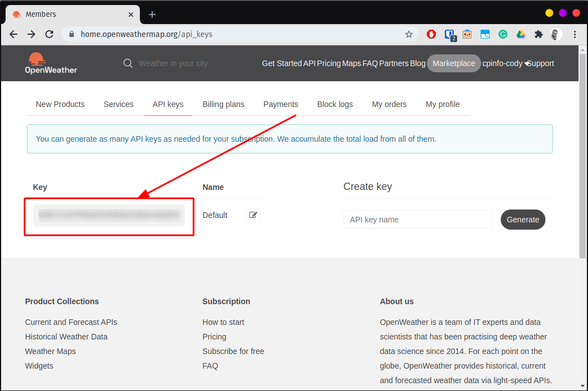Switch to the Billing plans tab
This screenshot has width=588, height=391.
[x=223, y=104]
